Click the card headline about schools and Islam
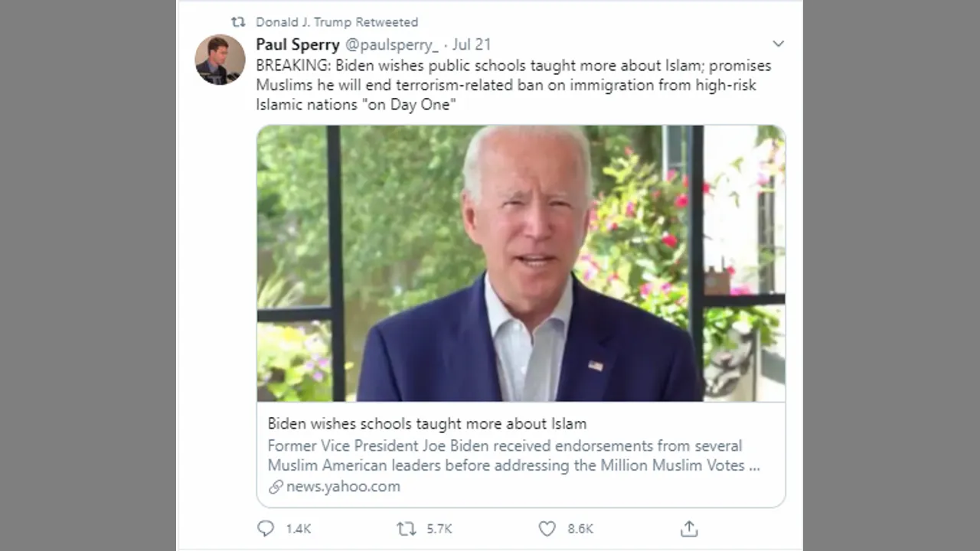980x551 pixels. click(x=427, y=424)
